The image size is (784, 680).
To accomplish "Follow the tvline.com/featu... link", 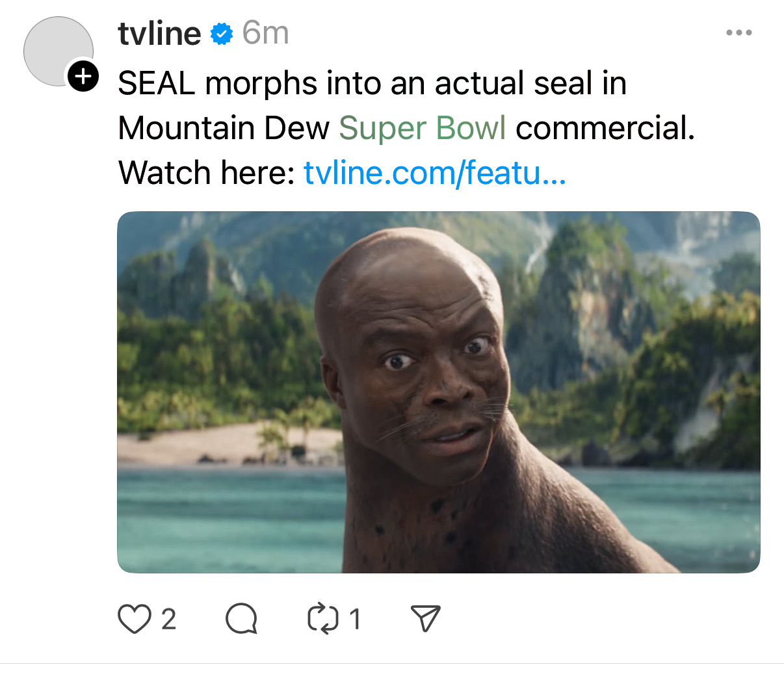I will 435,173.
